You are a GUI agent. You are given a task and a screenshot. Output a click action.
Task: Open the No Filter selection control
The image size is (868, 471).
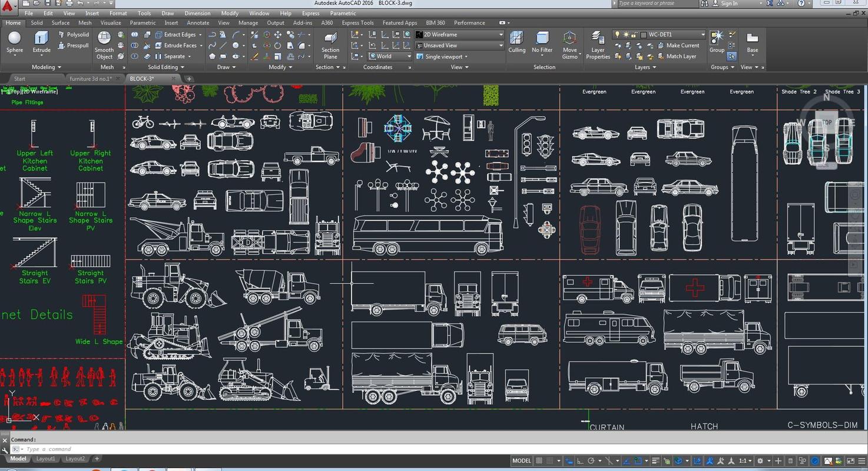click(x=542, y=42)
